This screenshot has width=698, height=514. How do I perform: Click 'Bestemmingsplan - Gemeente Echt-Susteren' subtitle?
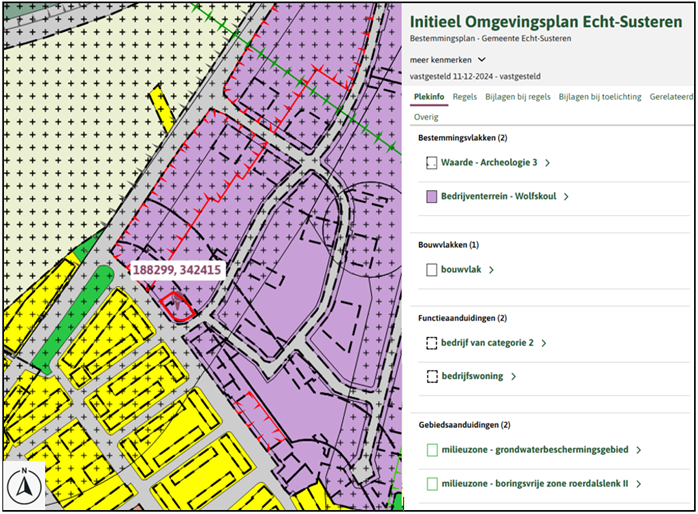pyautogui.click(x=490, y=39)
